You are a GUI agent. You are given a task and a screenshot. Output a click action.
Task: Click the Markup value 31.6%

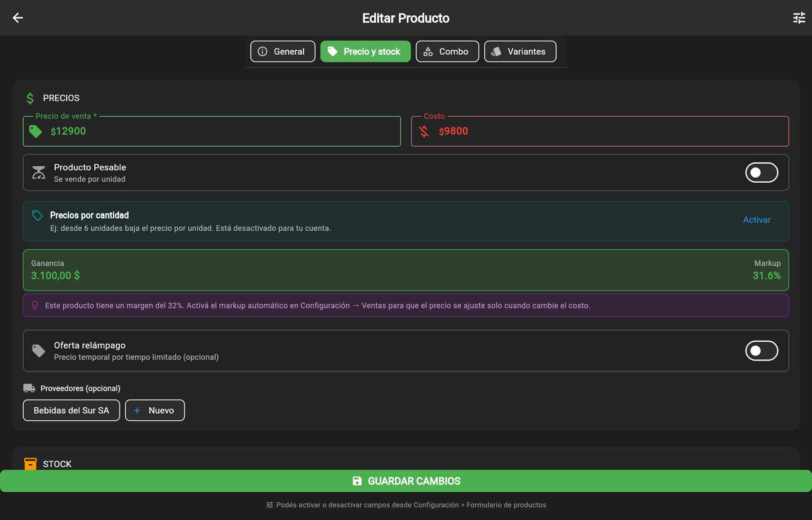coord(767,276)
